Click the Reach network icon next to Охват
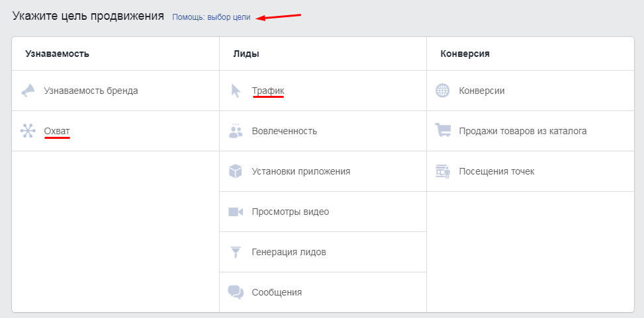 (28, 131)
